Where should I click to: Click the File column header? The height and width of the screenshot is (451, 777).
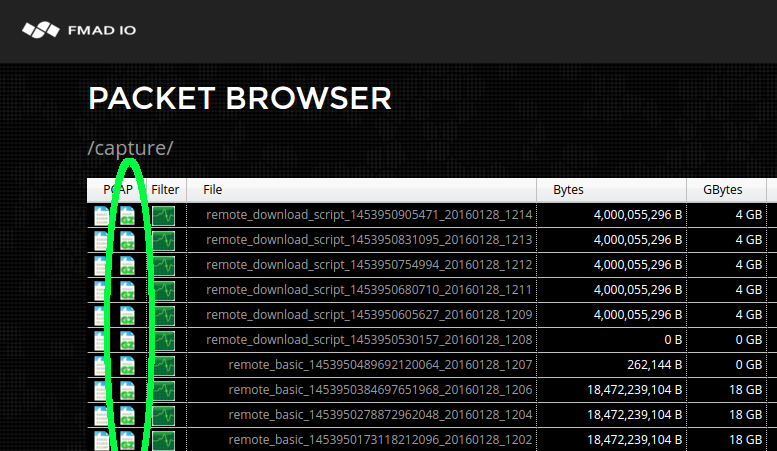pyautogui.click(x=212, y=189)
